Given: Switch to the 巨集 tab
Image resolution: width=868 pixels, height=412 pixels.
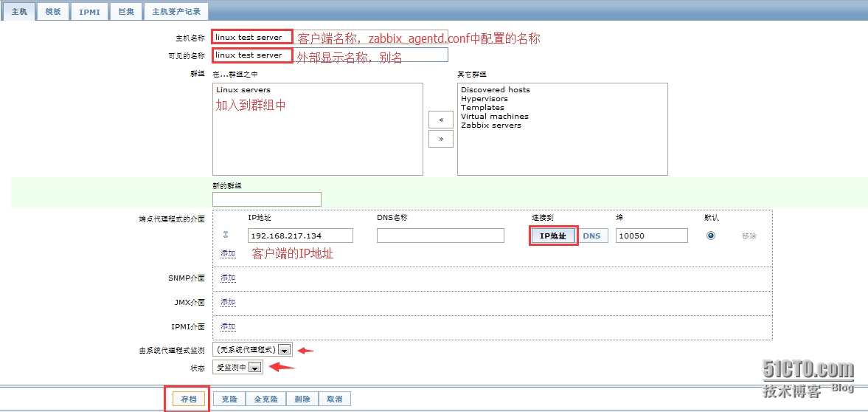Looking at the screenshot, I should pos(125,11).
